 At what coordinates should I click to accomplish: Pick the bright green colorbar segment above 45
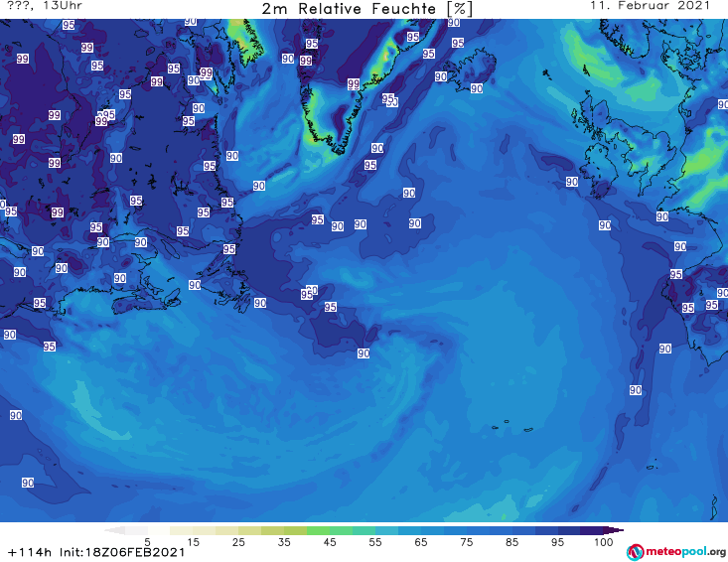[318, 530]
